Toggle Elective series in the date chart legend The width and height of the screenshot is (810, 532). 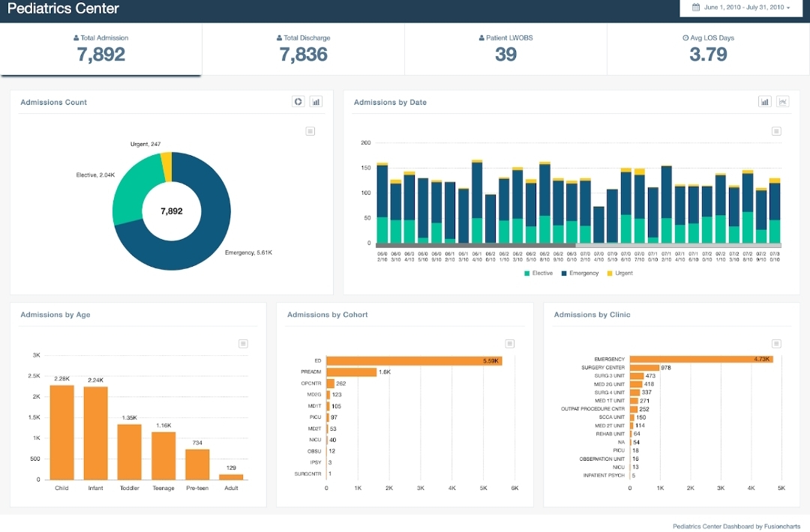point(538,273)
